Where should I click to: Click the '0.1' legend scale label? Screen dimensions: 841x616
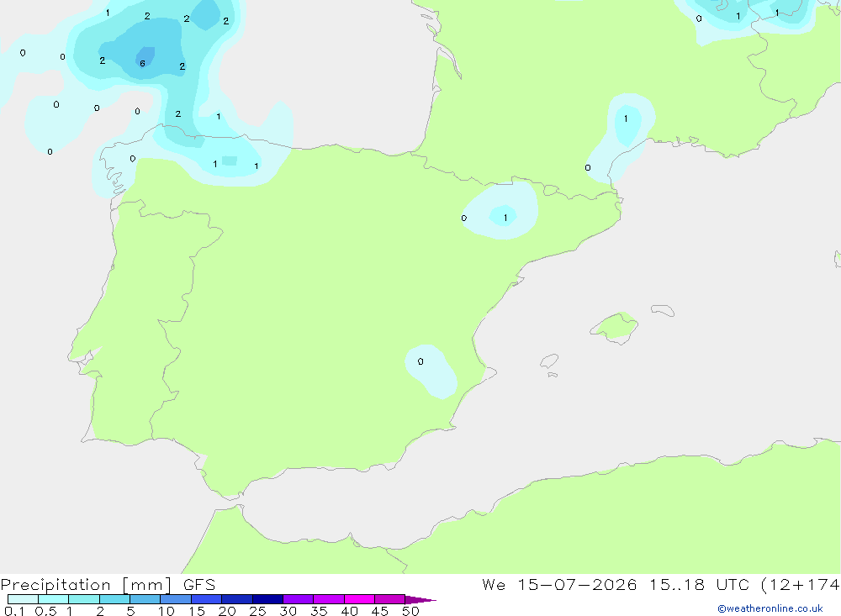pyautogui.click(x=14, y=611)
